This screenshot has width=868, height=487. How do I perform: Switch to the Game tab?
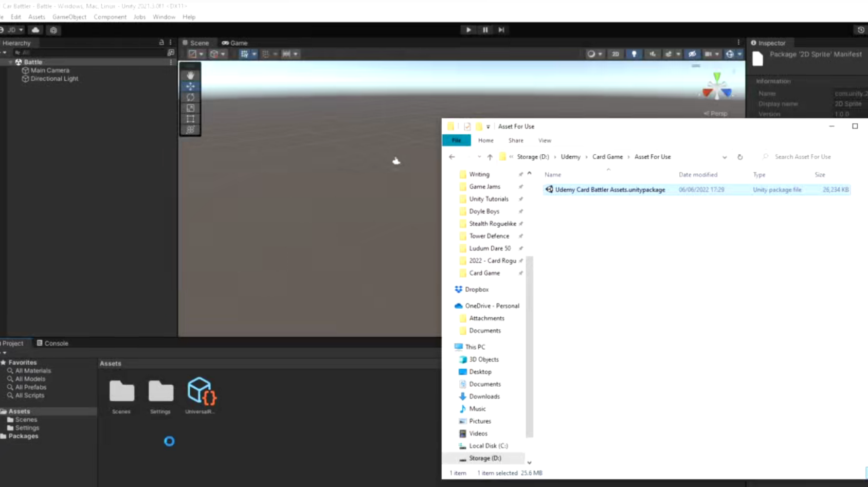235,43
